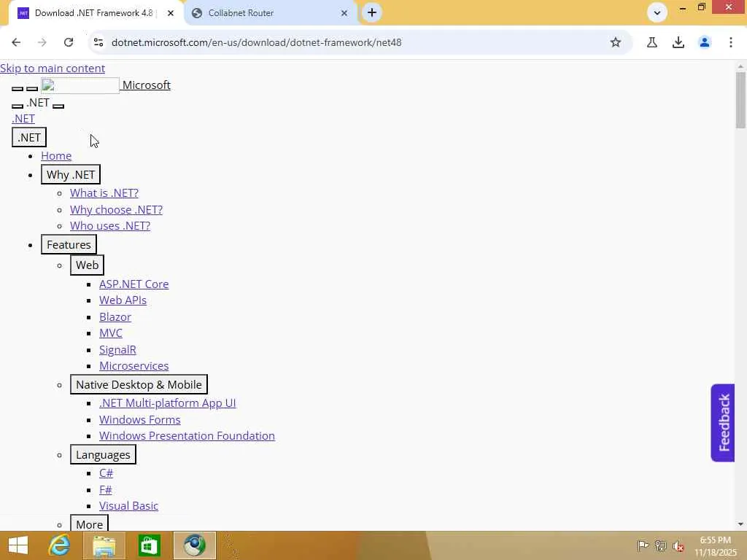This screenshot has height=560, width=747.
Task: Click the Chromium browser taskbar icon
Action: [194, 545]
